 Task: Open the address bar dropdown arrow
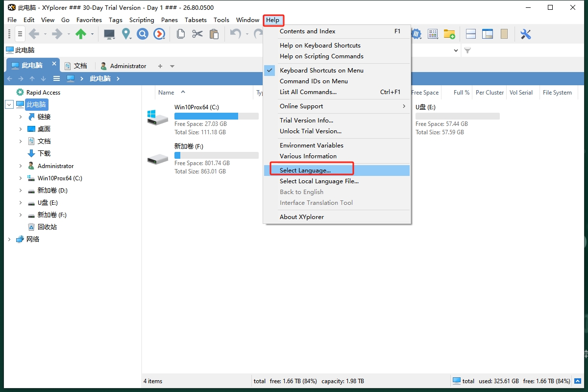pos(456,50)
